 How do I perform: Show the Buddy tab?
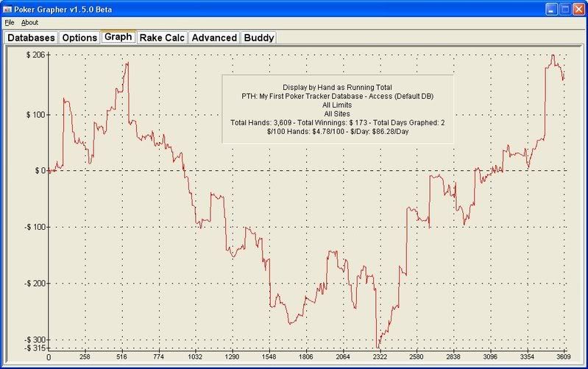point(258,37)
